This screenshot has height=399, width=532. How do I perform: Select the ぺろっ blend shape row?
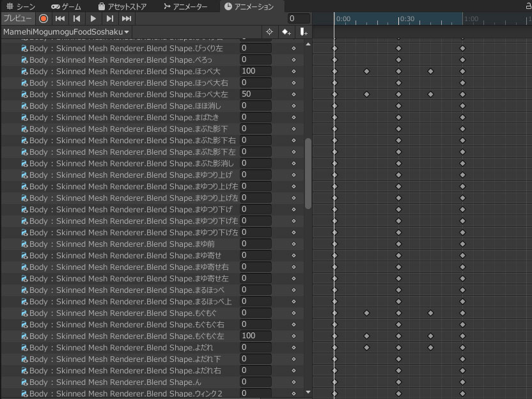click(152, 59)
